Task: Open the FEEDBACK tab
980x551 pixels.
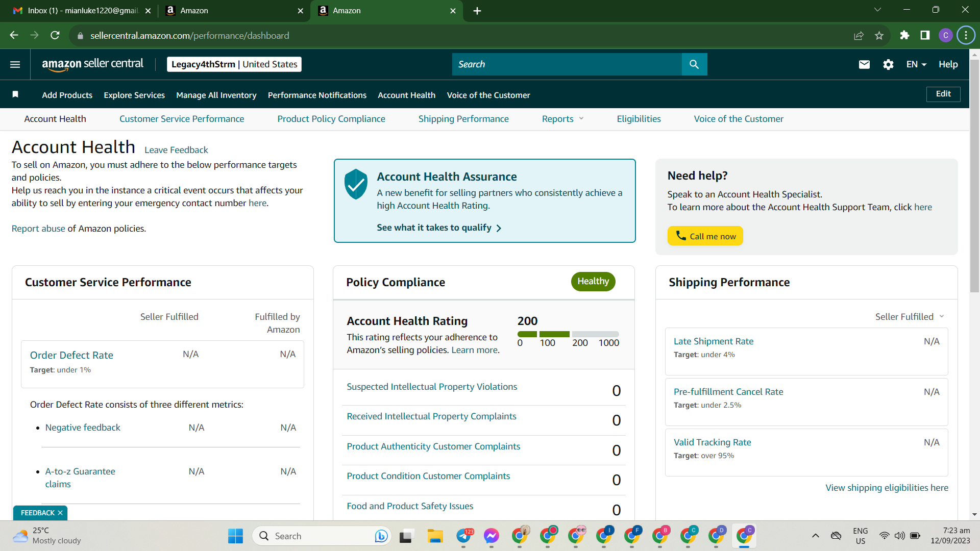Action: coord(37,513)
